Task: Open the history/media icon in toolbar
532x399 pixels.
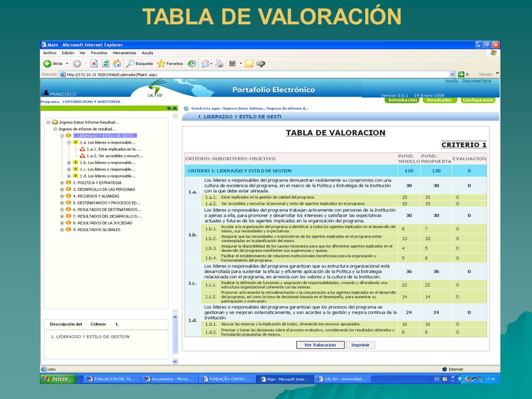Action: click(192, 63)
